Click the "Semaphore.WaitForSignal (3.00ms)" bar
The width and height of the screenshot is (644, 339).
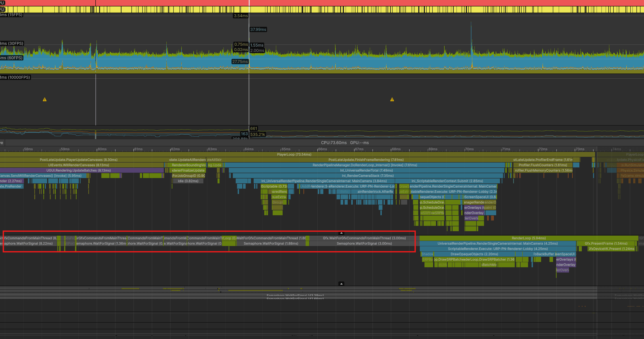(364, 243)
